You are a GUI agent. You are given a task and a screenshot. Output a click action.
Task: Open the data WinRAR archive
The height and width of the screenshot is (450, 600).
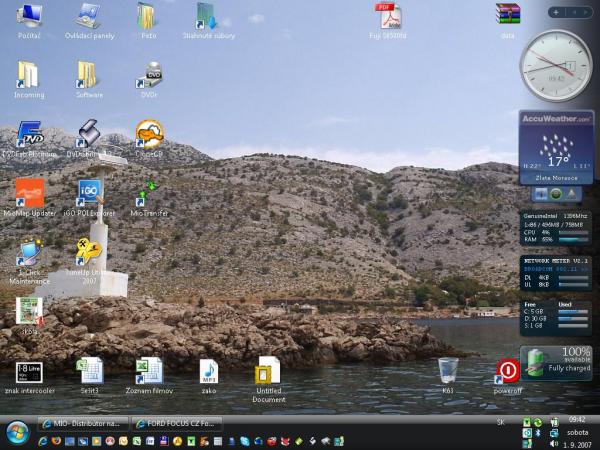point(508,16)
